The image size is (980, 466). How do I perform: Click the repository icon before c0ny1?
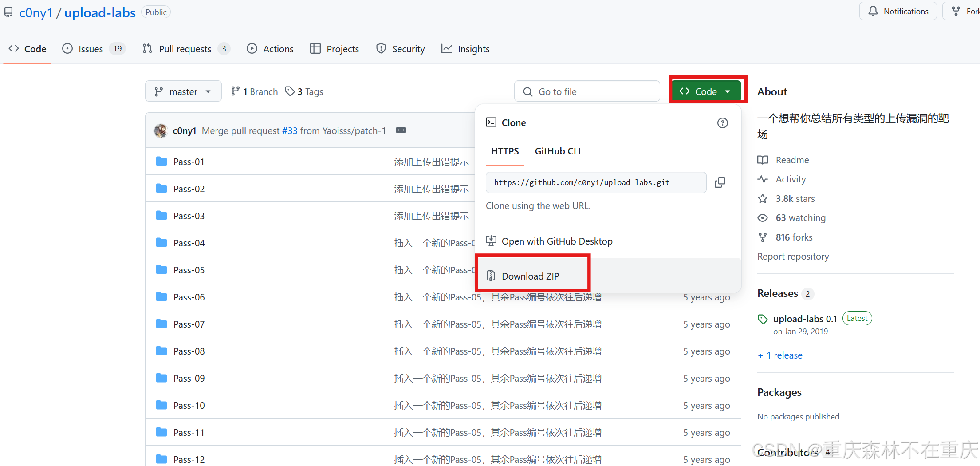pos(8,12)
